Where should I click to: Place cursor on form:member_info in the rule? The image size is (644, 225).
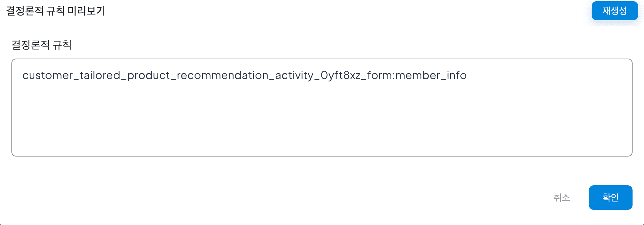click(417, 75)
